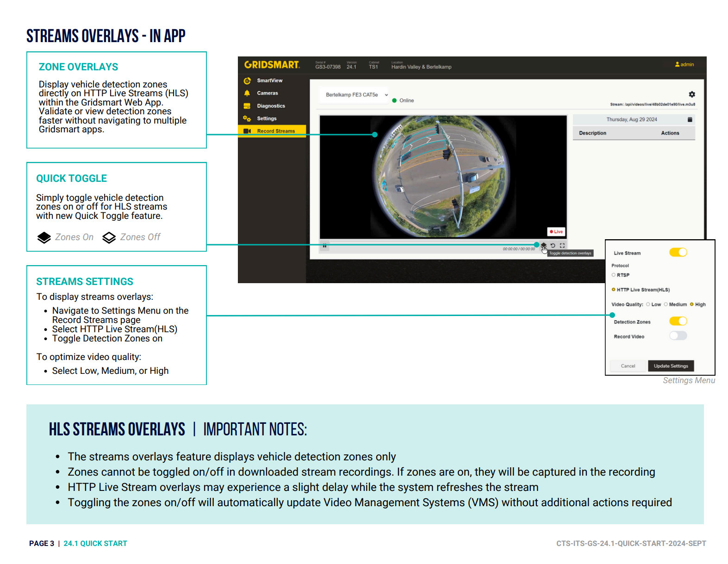Click the Actions column header
This screenshot has height=564, width=728.
point(670,133)
